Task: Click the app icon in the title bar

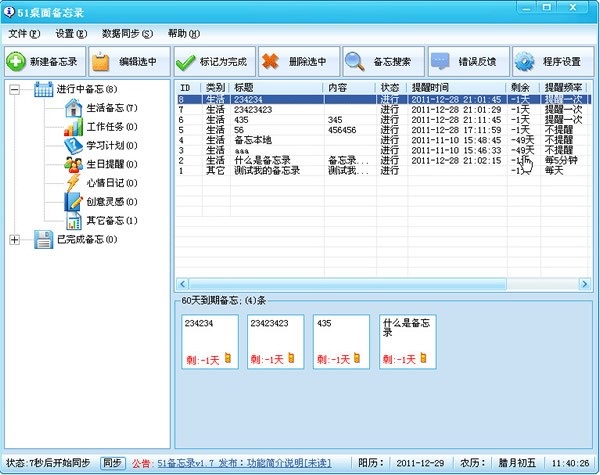Action: (x=9, y=11)
